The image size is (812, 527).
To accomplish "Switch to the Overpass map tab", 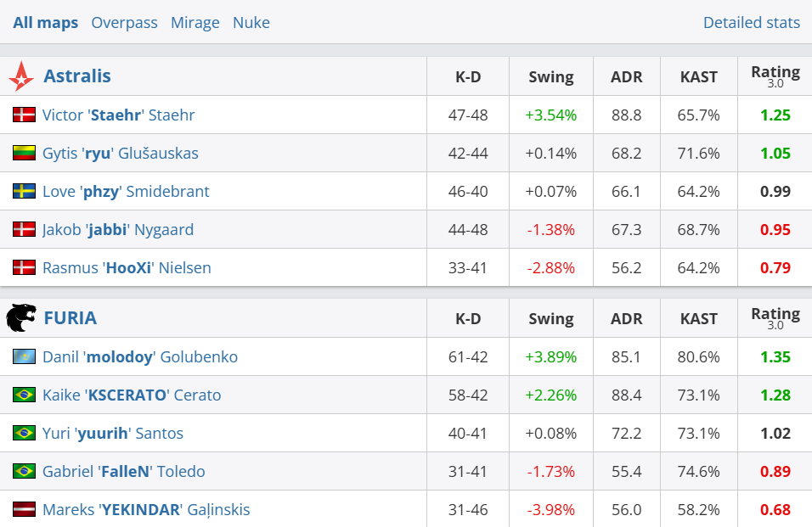I will 124,23.
